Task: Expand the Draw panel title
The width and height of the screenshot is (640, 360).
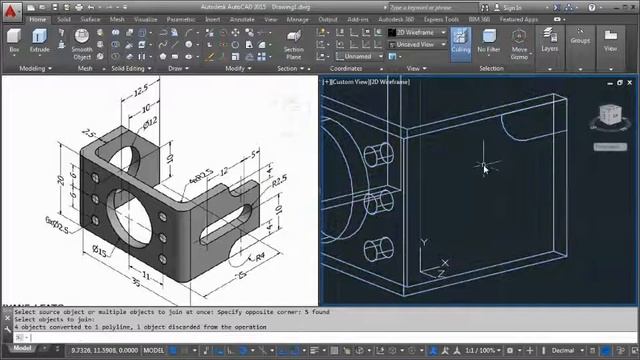Action: (x=178, y=69)
